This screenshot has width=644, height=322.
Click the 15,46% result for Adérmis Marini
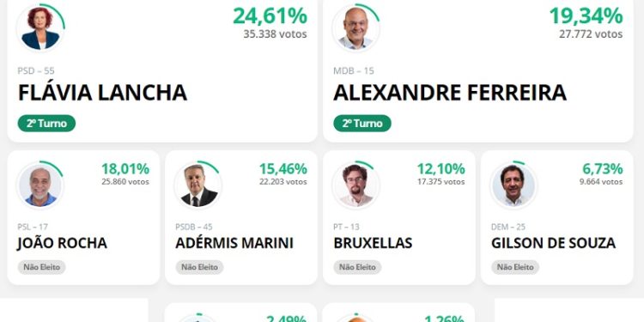pos(283,169)
